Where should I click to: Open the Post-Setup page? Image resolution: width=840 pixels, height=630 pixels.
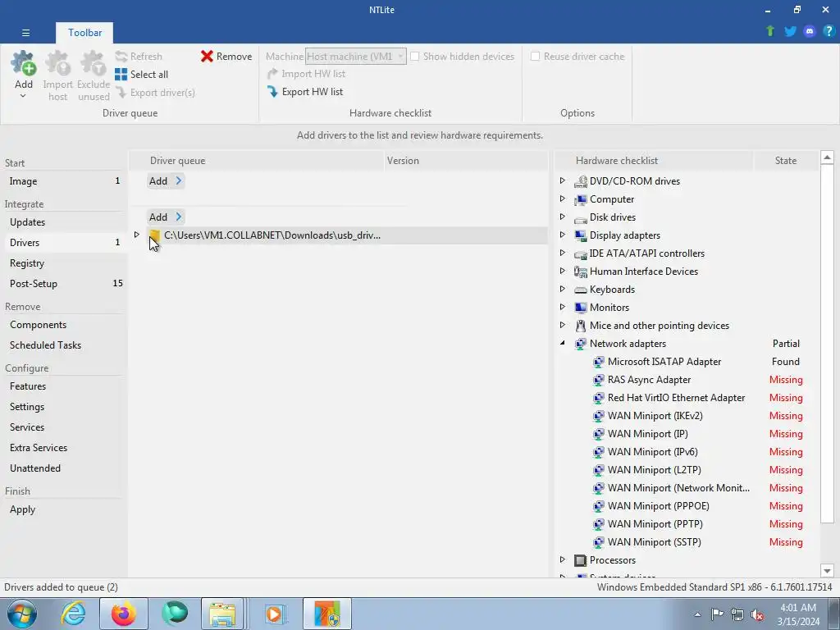[x=64, y=284]
